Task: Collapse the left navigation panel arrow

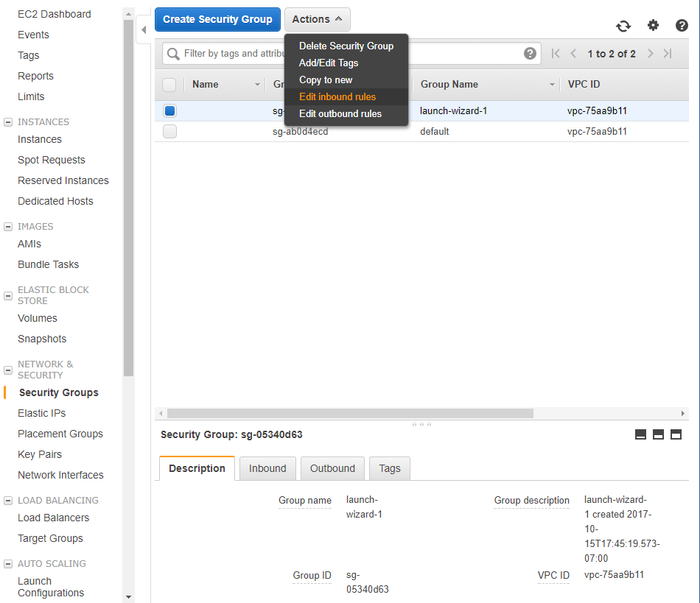Action: [x=144, y=29]
